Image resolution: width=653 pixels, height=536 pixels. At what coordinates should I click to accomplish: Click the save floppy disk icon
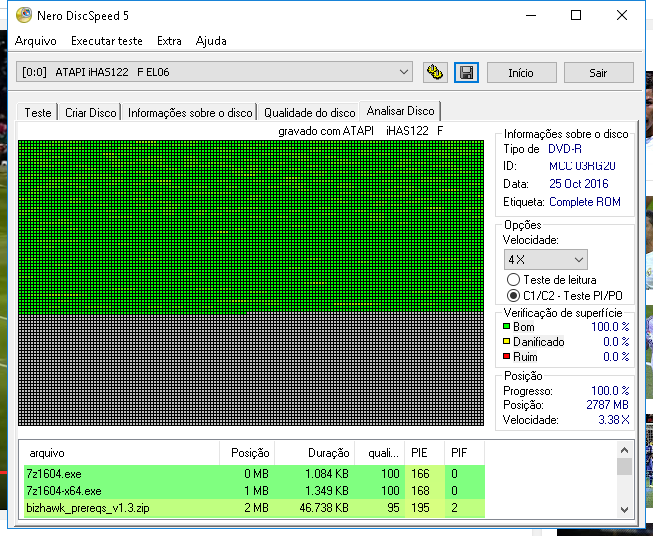coord(466,72)
